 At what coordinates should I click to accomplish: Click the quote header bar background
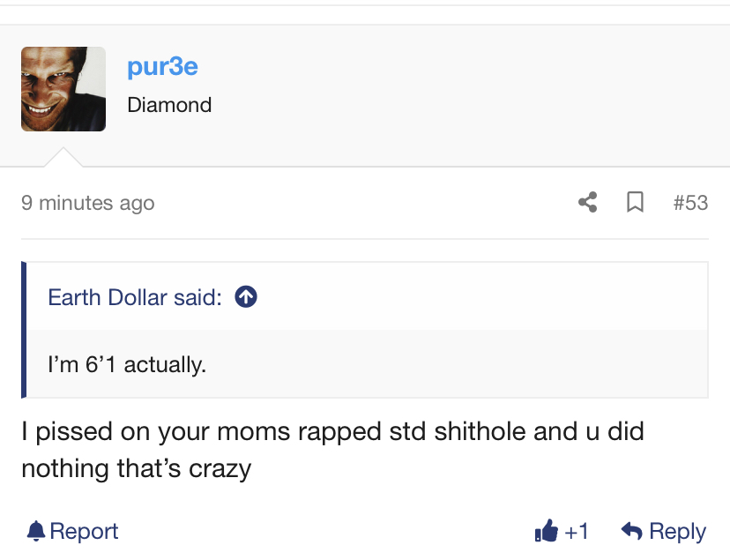click(x=367, y=296)
